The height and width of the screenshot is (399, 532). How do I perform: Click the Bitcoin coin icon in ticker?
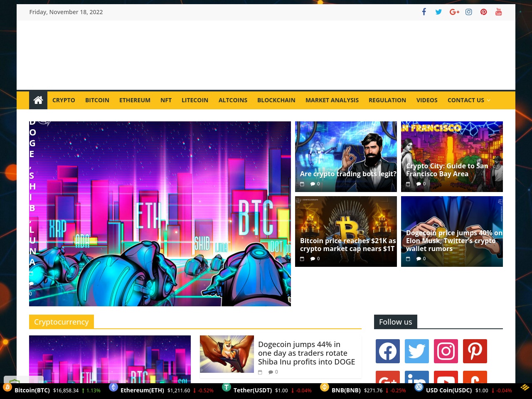pyautogui.click(x=7, y=387)
